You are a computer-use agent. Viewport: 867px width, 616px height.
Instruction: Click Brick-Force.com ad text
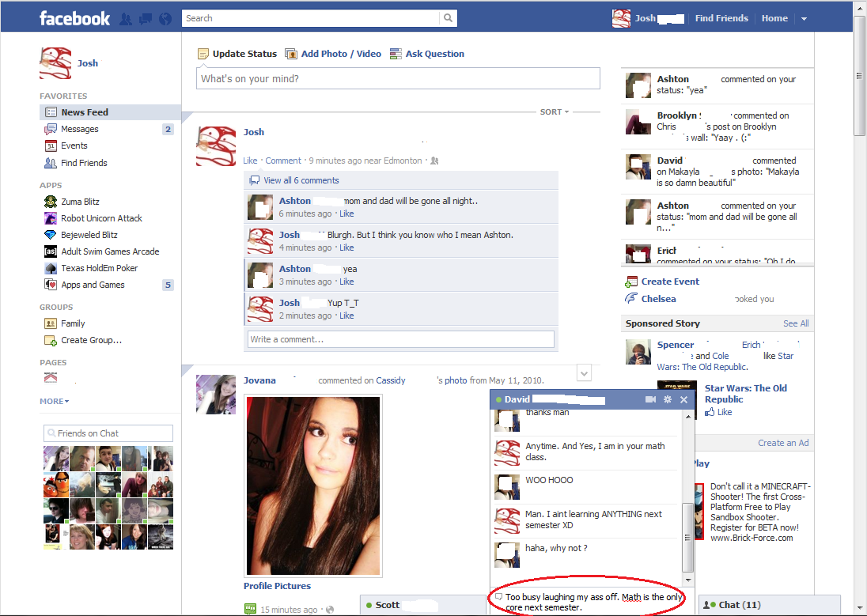click(x=760, y=512)
